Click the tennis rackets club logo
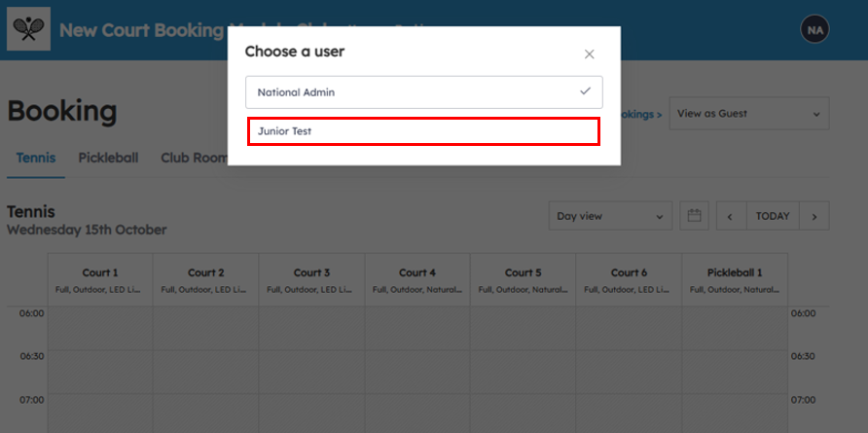 pos(28,29)
